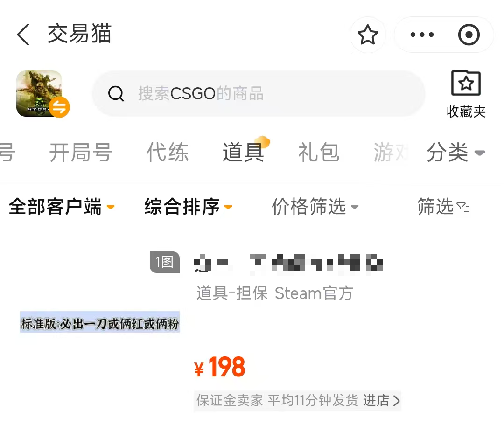Switch to the 礼包 tab
This screenshot has width=504, height=425.
[x=319, y=152]
